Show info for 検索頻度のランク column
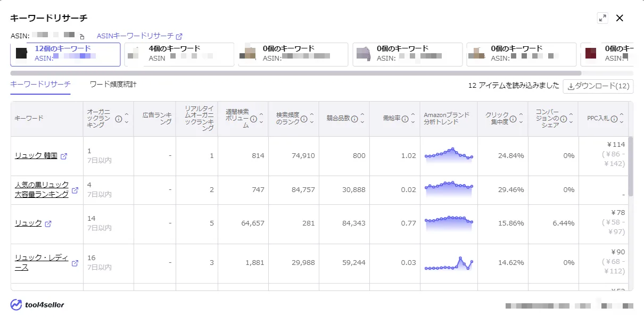This screenshot has height=324, width=644. point(304,119)
